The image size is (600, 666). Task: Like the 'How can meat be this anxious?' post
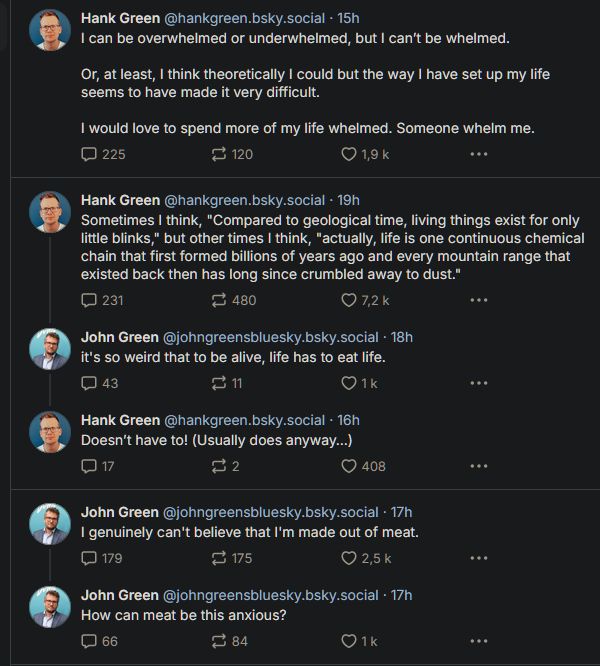tap(349, 641)
